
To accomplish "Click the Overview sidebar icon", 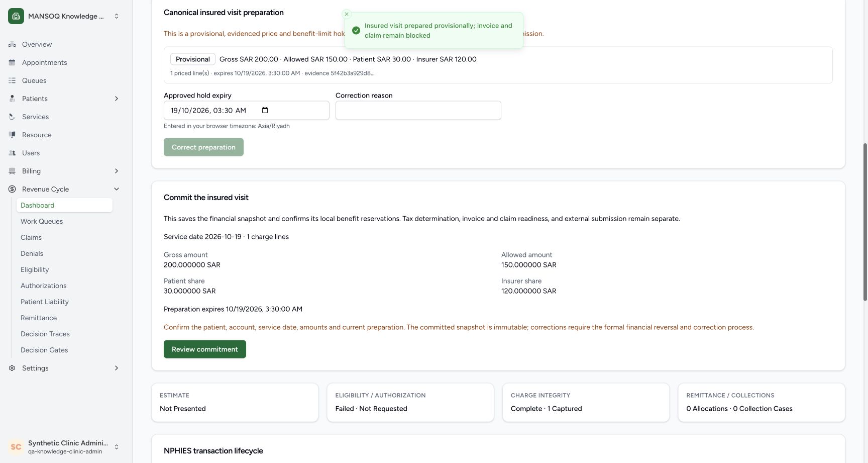I will 12,44.
